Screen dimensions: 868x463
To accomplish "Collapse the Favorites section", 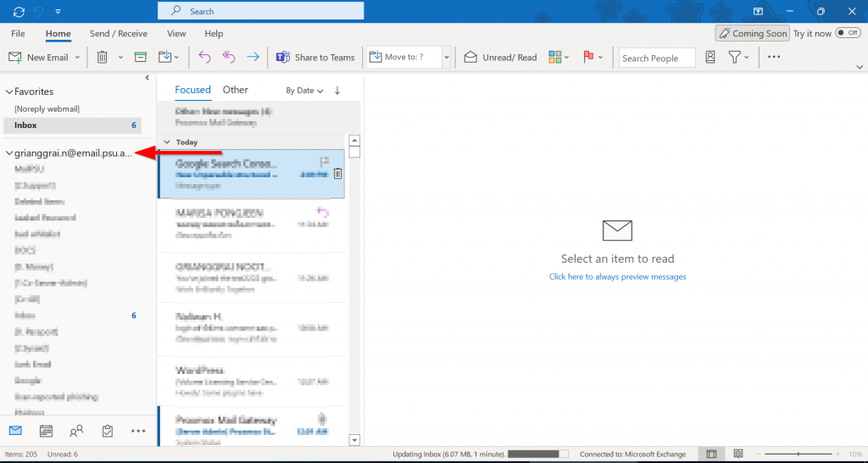I will point(8,92).
